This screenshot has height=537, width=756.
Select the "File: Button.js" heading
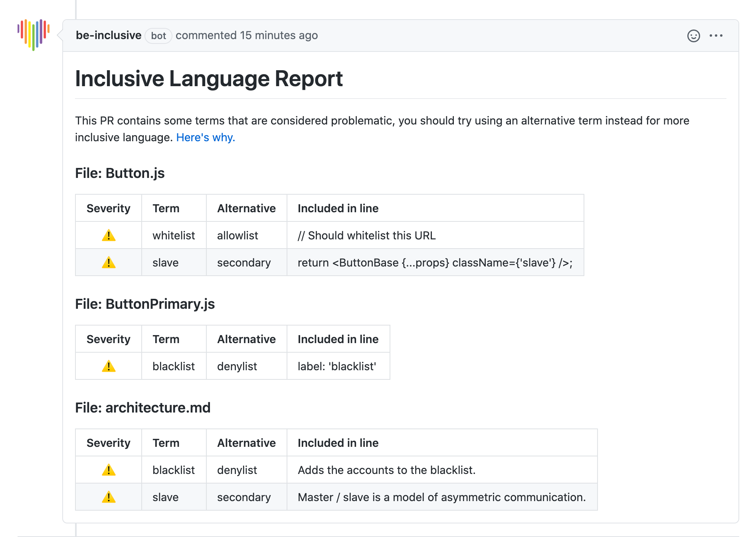(x=120, y=174)
